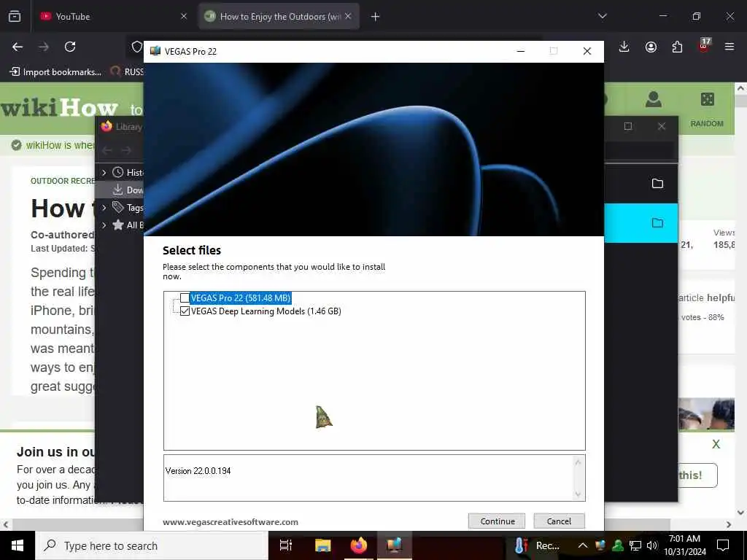Click the Rec... weather taskbar widget
Image resolution: width=747 pixels, height=560 pixels.
click(538, 545)
